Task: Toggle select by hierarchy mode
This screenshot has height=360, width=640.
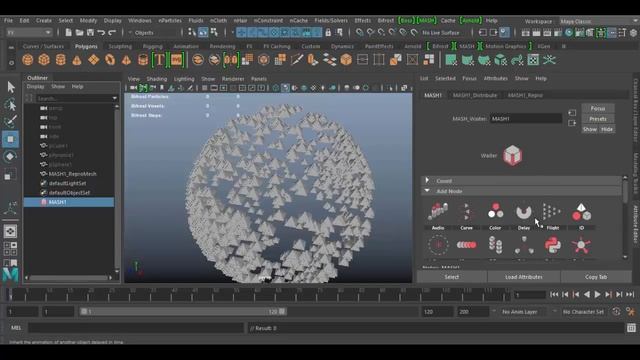Action: (x=192, y=33)
